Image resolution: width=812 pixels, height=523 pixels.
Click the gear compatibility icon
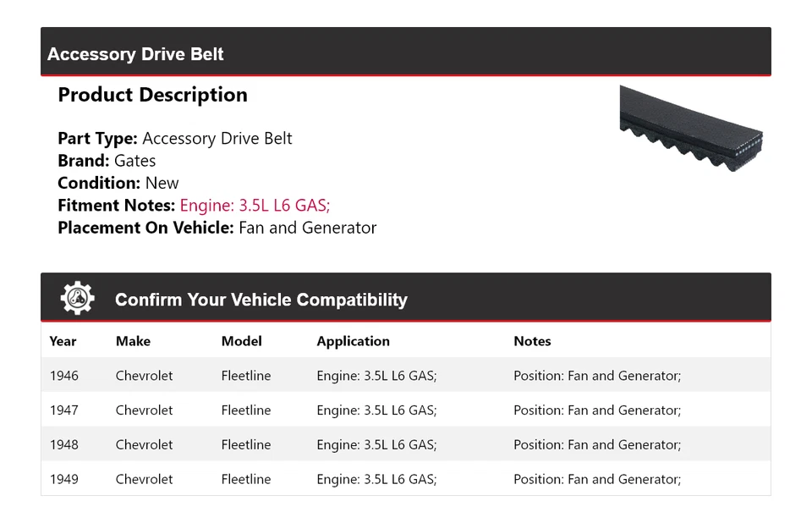pyautogui.click(x=77, y=299)
